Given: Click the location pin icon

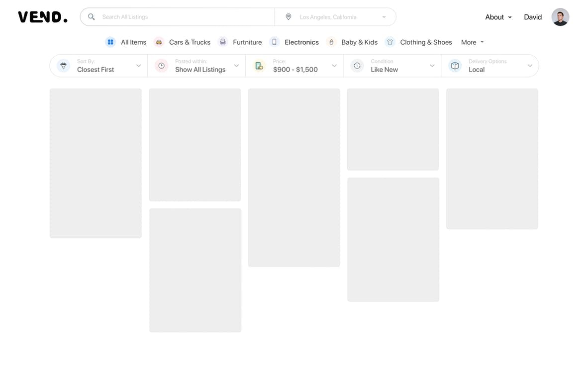Looking at the screenshot, I should pyautogui.click(x=289, y=17).
